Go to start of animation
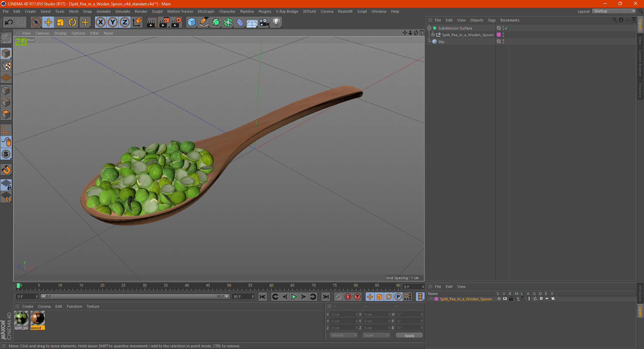Image resolution: width=644 pixels, height=349 pixels. (263, 297)
